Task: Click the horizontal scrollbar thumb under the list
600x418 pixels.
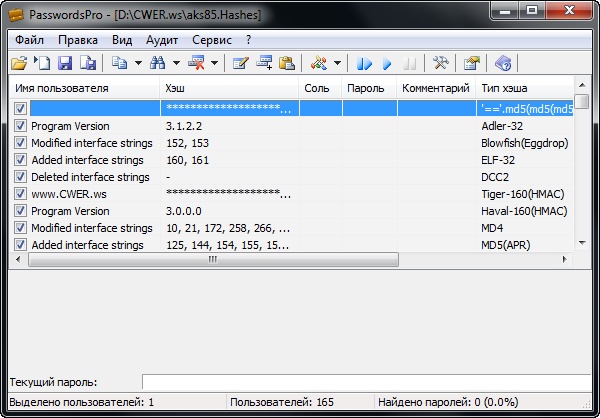Action: pos(212,260)
